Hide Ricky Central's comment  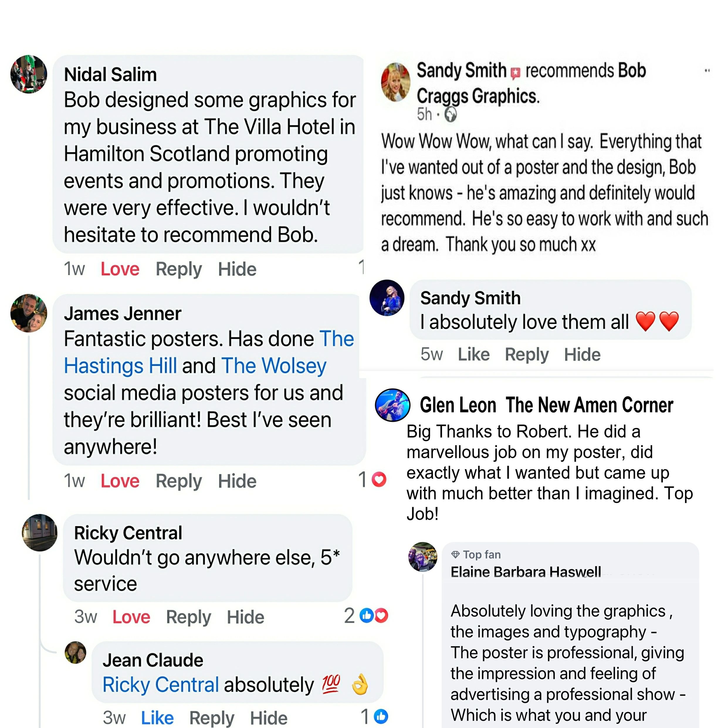click(245, 617)
